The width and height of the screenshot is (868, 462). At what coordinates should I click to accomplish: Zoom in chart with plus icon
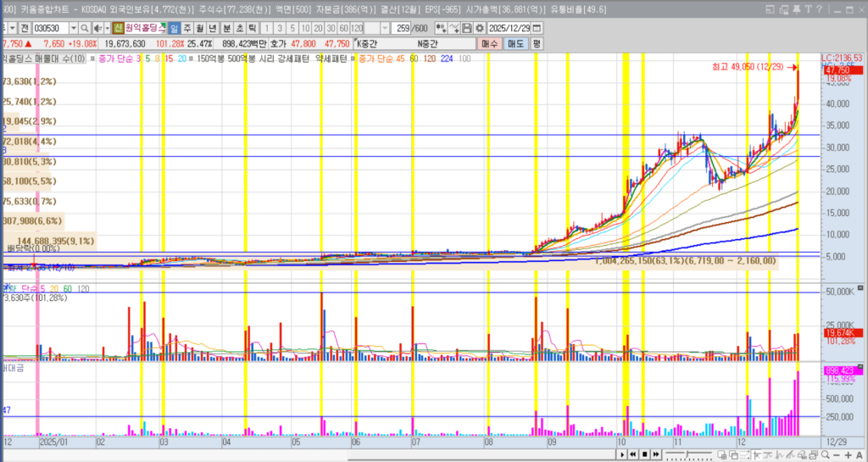click(x=849, y=456)
